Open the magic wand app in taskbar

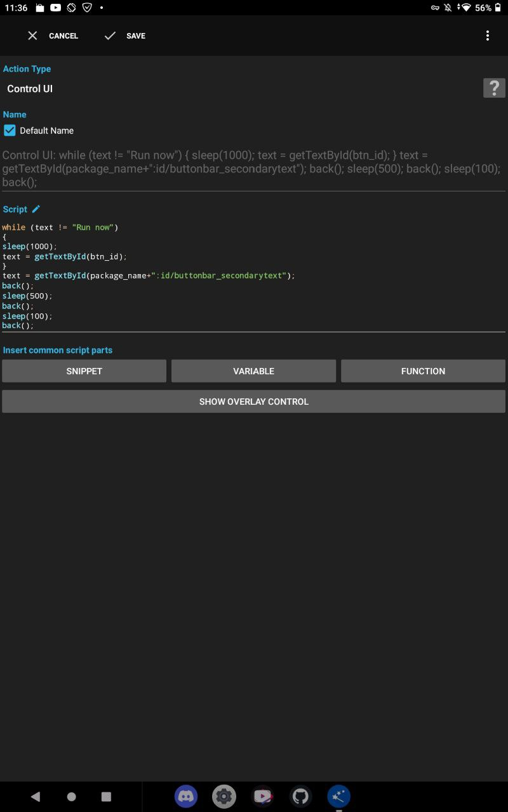(x=338, y=796)
